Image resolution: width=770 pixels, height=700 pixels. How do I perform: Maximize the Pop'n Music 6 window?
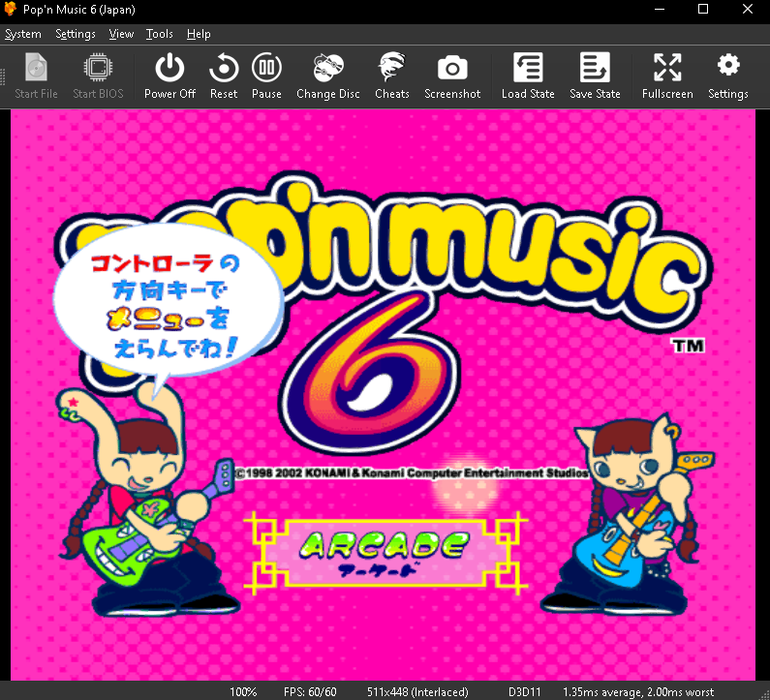(x=703, y=9)
